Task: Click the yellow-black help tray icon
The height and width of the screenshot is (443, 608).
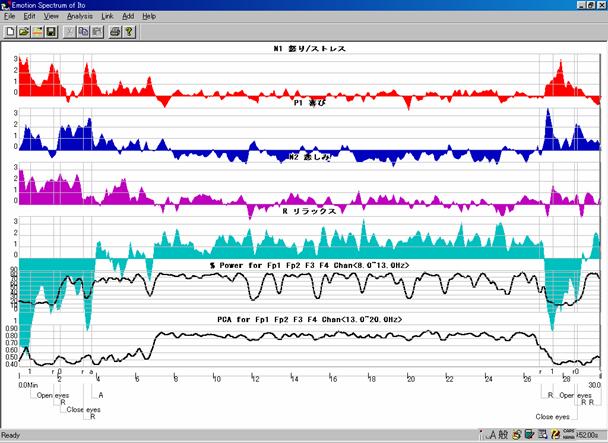Action: coord(556,435)
